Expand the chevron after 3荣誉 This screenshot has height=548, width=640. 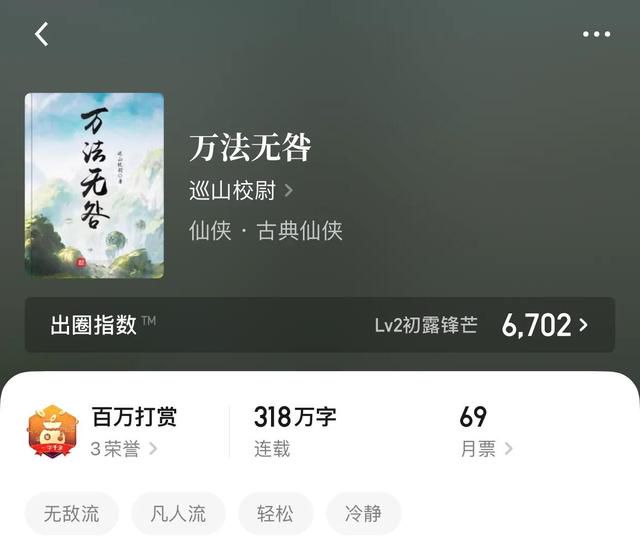pyautogui.click(x=153, y=448)
